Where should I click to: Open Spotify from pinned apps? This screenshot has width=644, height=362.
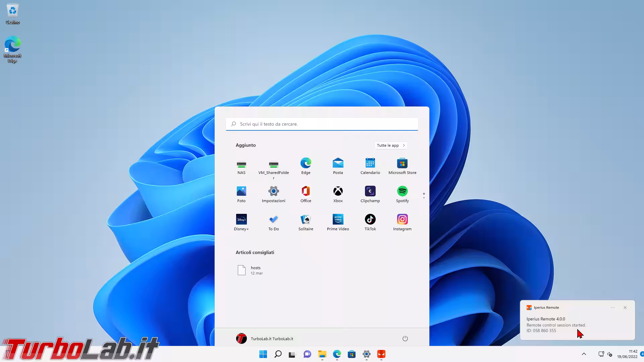coord(402,191)
